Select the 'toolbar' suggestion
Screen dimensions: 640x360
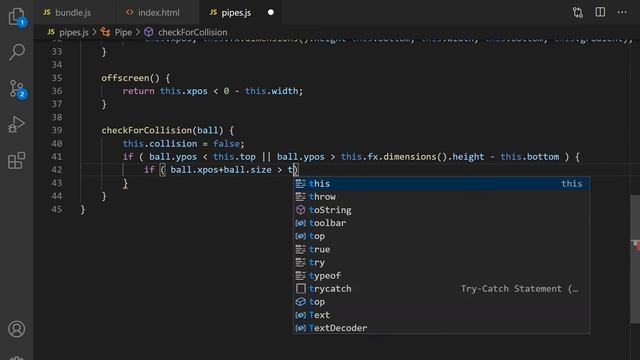(x=442, y=223)
